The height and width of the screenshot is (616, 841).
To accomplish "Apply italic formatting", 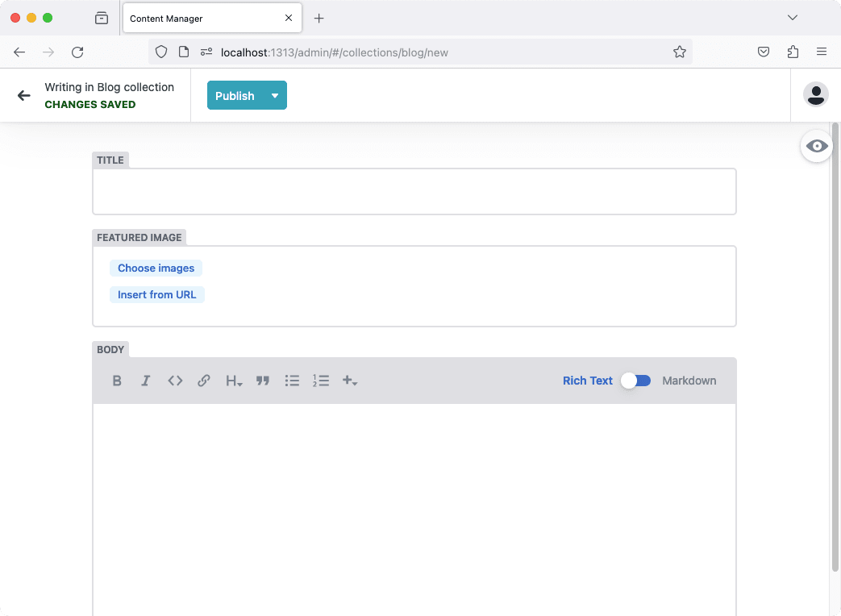I will (146, 380).
